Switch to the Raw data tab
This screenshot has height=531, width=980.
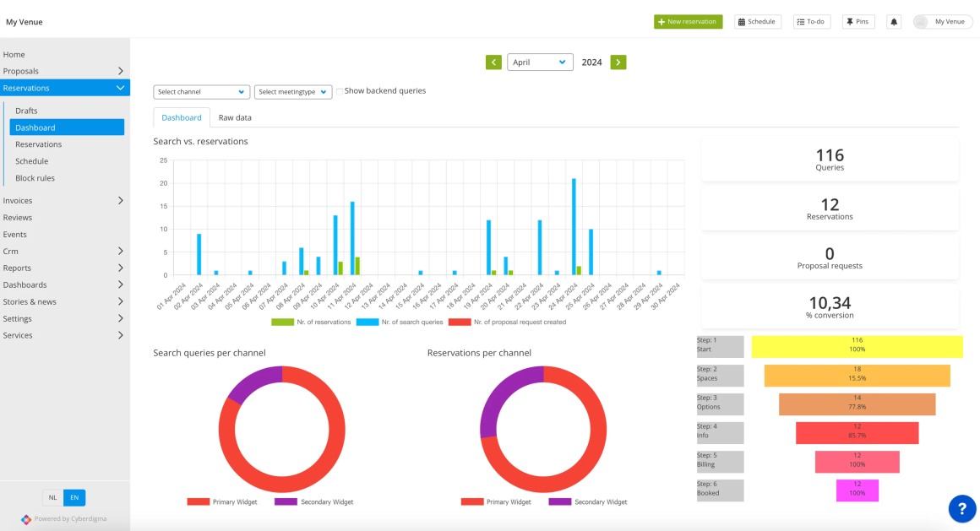[234, 117]
